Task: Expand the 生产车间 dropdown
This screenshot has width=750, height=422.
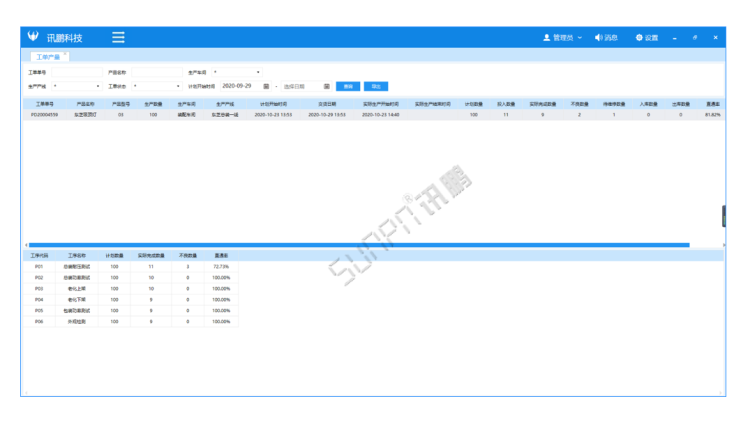Action: coord(237,72)
